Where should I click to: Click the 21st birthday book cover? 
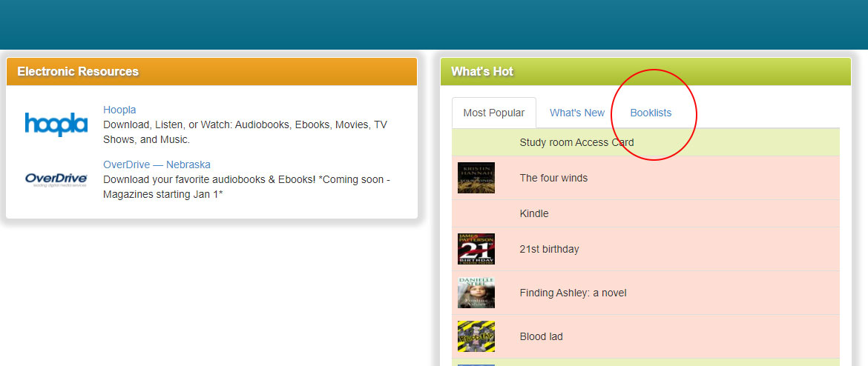pyautogui.click(x=476, y=249)
